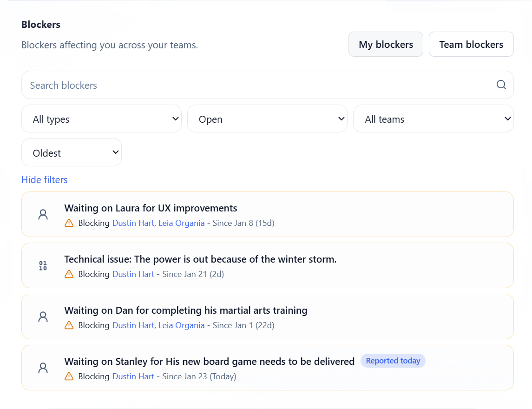Click the warning triangle on the Laura UX blocker
The image size is (532, 409).
(69, 223)
